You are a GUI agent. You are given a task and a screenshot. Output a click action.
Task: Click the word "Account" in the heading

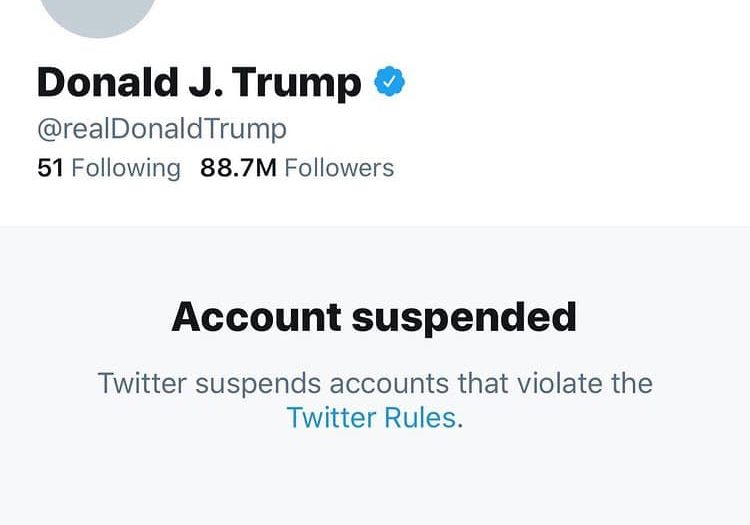pos(254,317)
